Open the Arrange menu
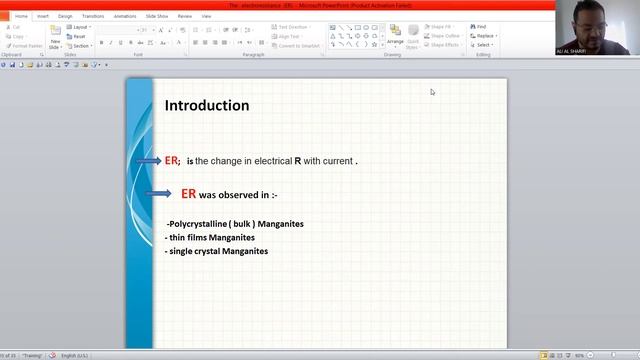This screenshot has width=640, height=360. [x=395, y=37]
